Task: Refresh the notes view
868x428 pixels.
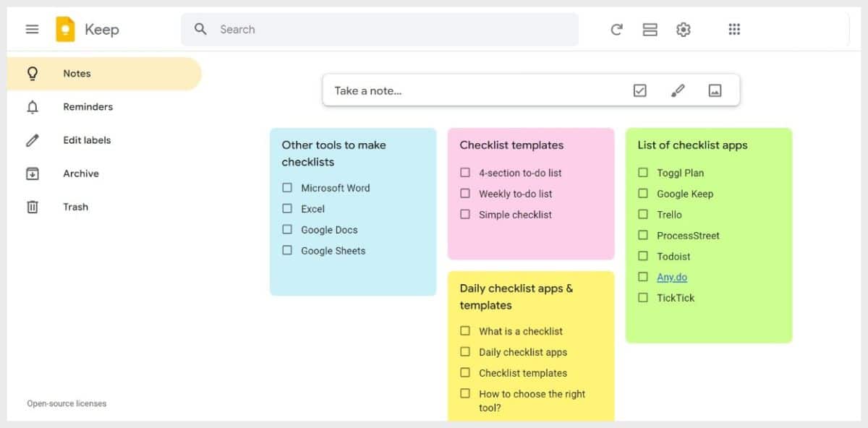Action: [x=616, y=30]
